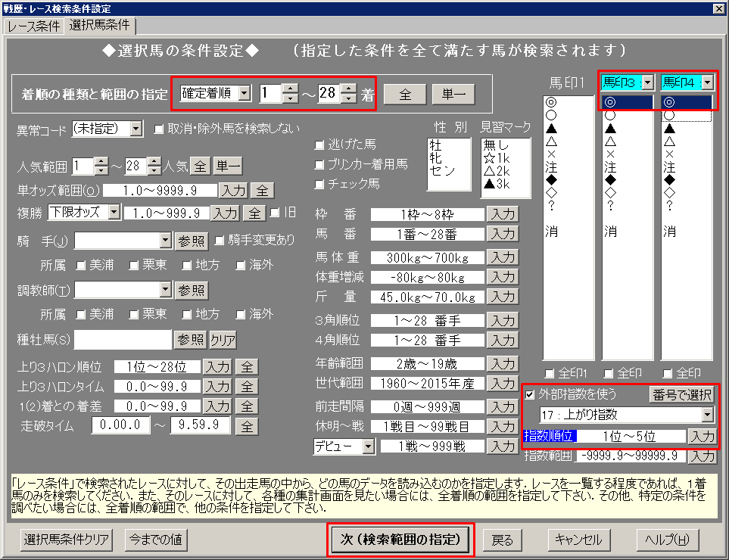Viewport: 729px width, 560px height.
Task: Click 次(検索範囲の指定) button
Action: (400, 540)
